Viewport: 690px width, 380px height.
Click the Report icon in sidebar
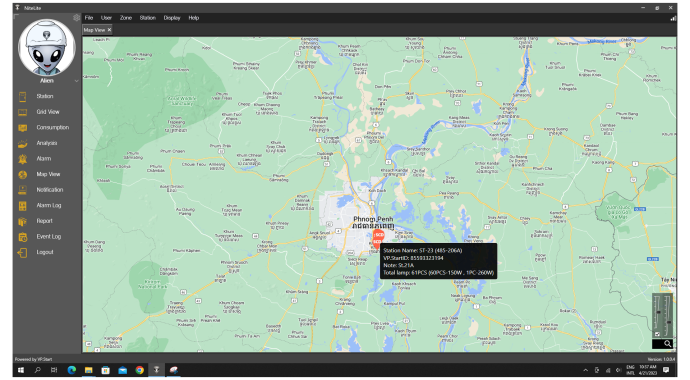(x=22, y=221)
